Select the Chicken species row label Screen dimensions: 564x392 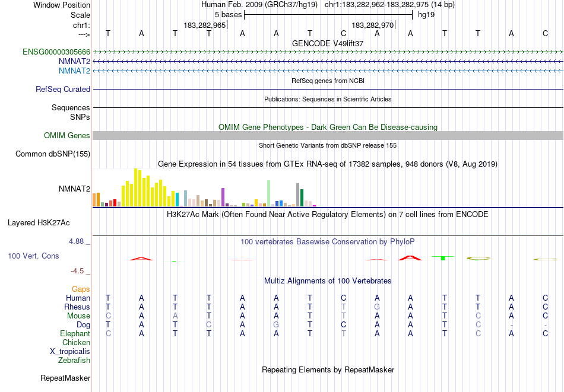[x=76, y=342]
